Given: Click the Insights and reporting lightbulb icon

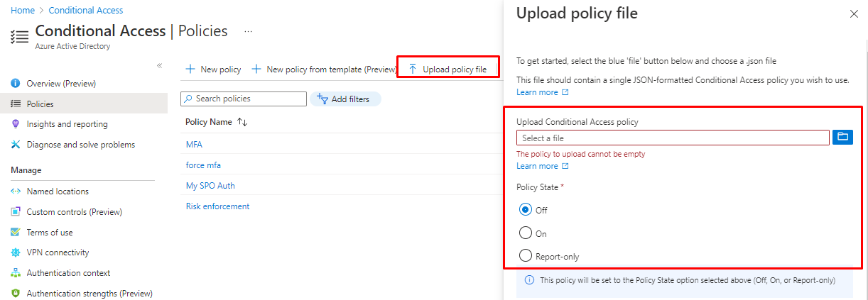Looking at the screenshot, I should (x=16, y=124).
